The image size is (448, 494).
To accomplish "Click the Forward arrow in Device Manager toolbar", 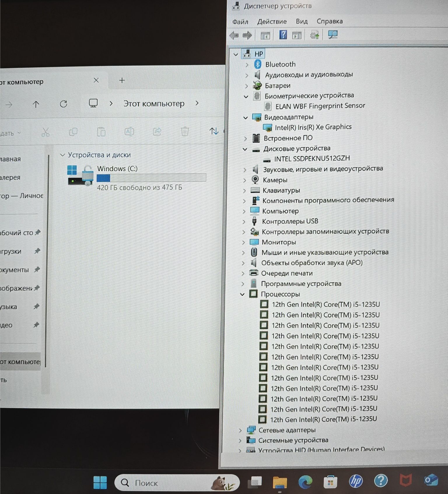I will pyautogui.click(x=247, y=36).
